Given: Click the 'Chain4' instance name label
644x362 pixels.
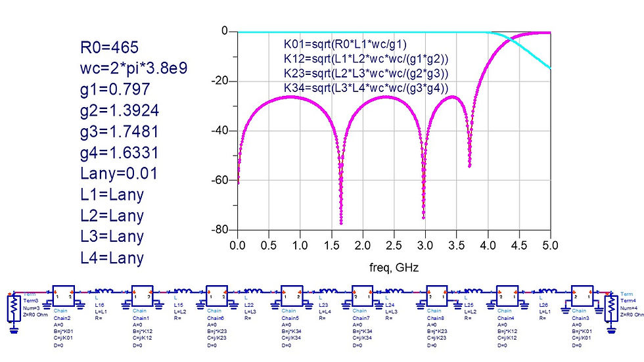Looking at the screenshot, I should (x=505, y=318).
